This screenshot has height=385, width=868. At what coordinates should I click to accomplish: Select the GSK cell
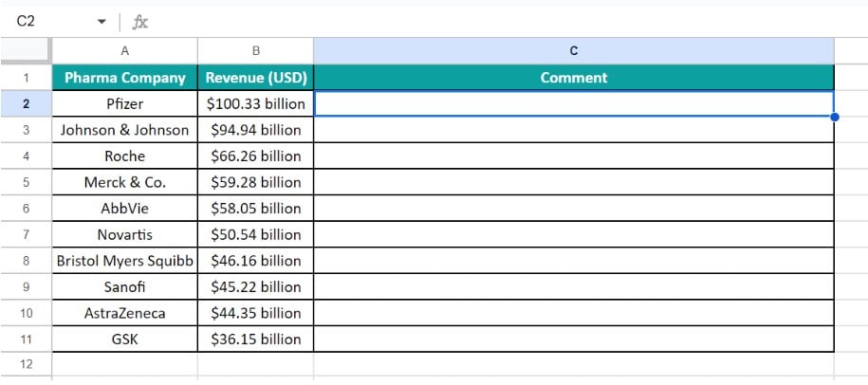click(124, 339)
